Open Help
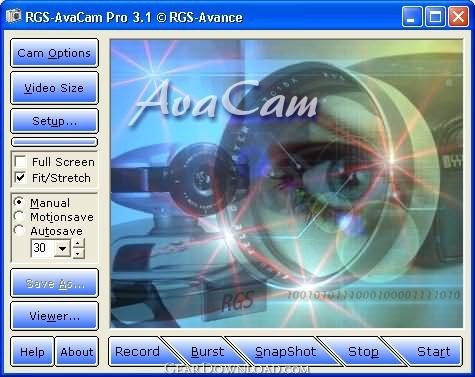 click(x=32, y=352)
